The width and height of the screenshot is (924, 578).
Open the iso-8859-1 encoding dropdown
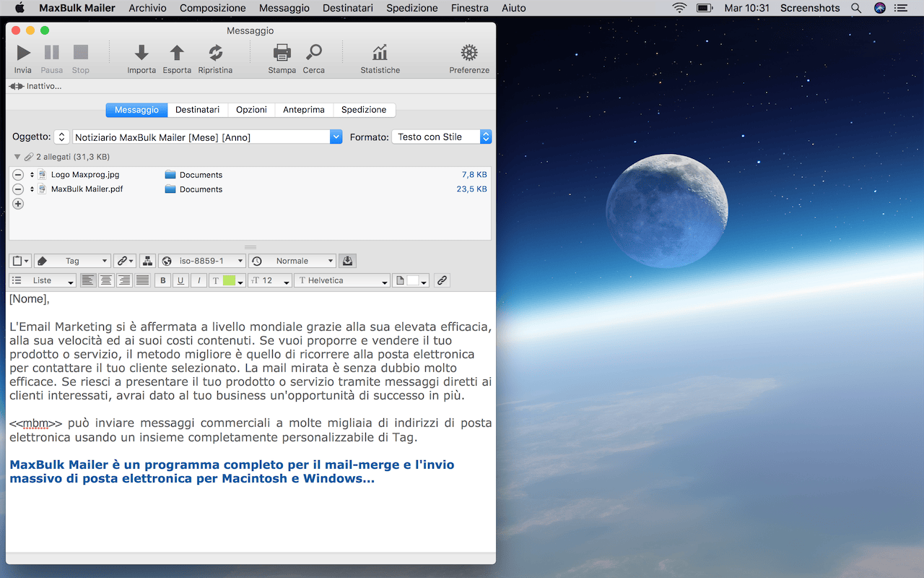(202, 261)
